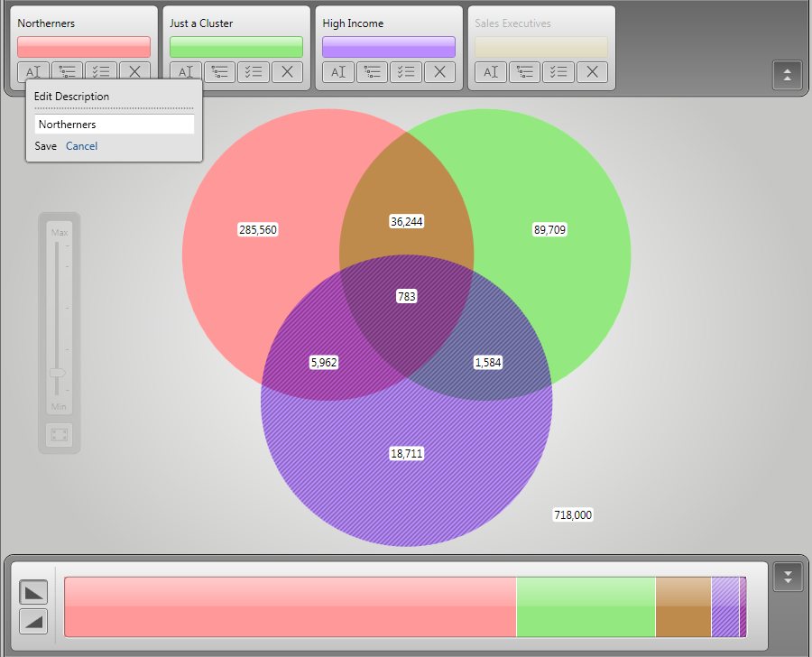Click the Just a Cluster green color bar
The width and height of the screenshot is (812, 657).
pos(236,47)
